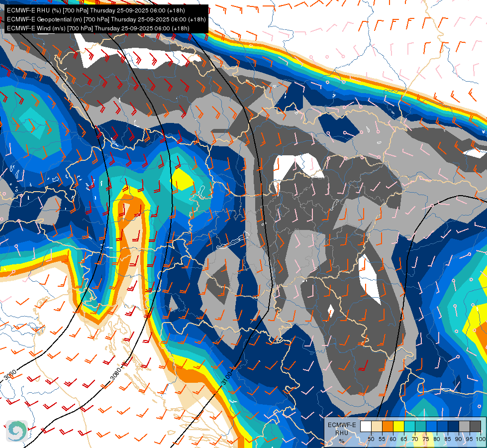This screenshot has height=448, width=487.
Task: Click the white legend swatch below 50
Action: click(x=366, y=426)
